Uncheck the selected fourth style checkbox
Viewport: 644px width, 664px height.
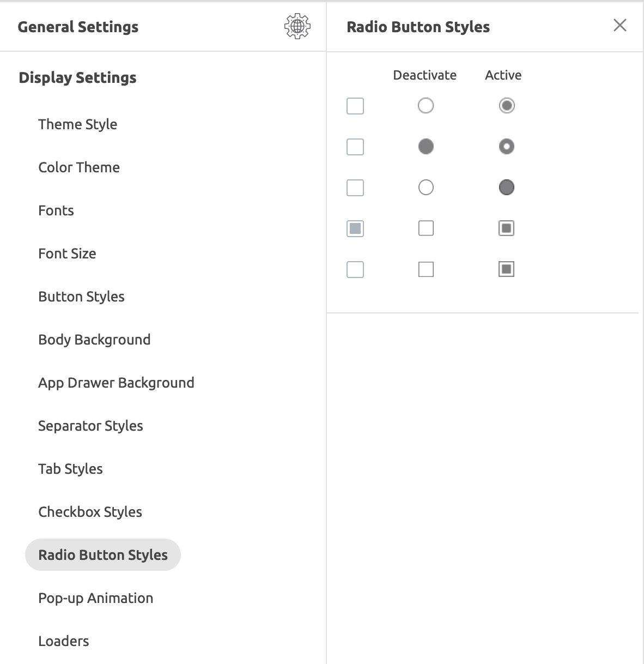coord(355,228)
